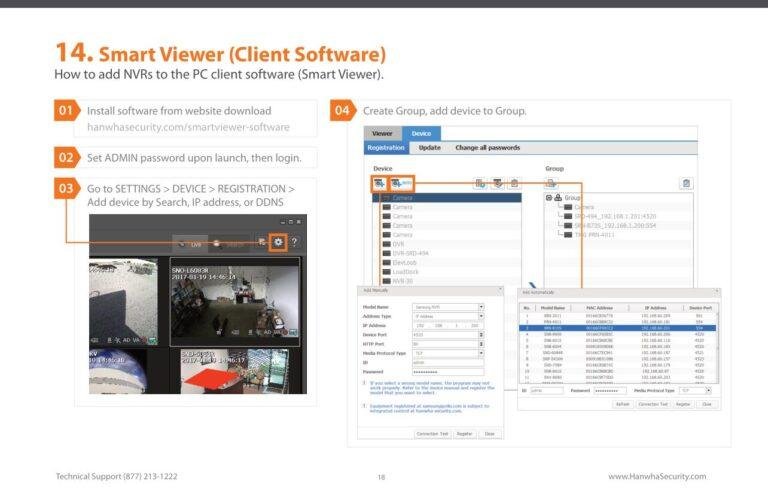Screen dimensions: 768x497
Task: Select the highlighted Camera row in Device list
Action: pos(447,198)
